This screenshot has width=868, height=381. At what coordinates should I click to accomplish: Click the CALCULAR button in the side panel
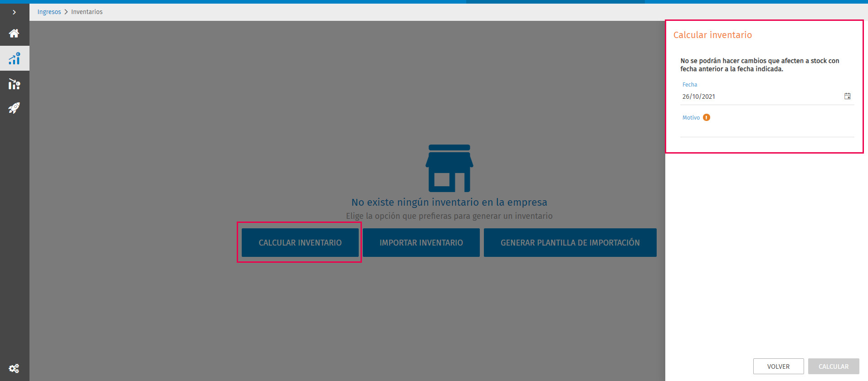[834, 367]
